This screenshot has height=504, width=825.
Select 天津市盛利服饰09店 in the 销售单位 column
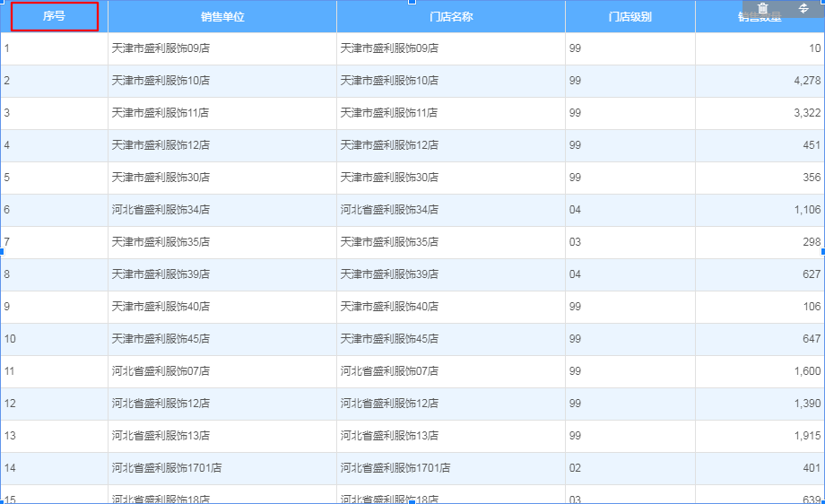tap(161, 48)
